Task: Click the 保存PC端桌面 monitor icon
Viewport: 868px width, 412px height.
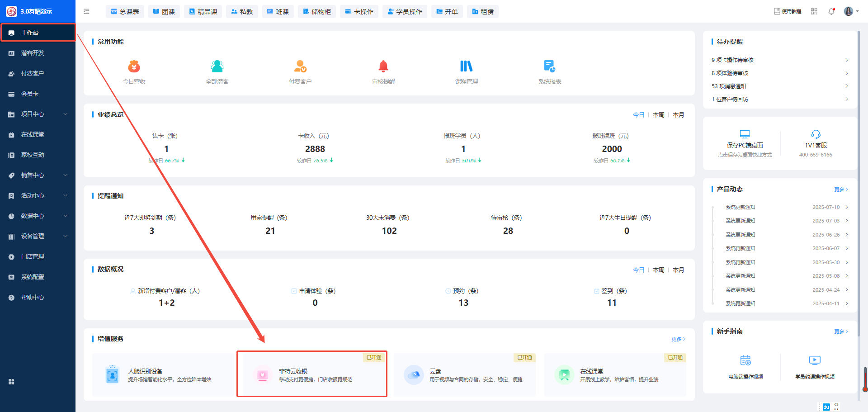Action: 745,134
